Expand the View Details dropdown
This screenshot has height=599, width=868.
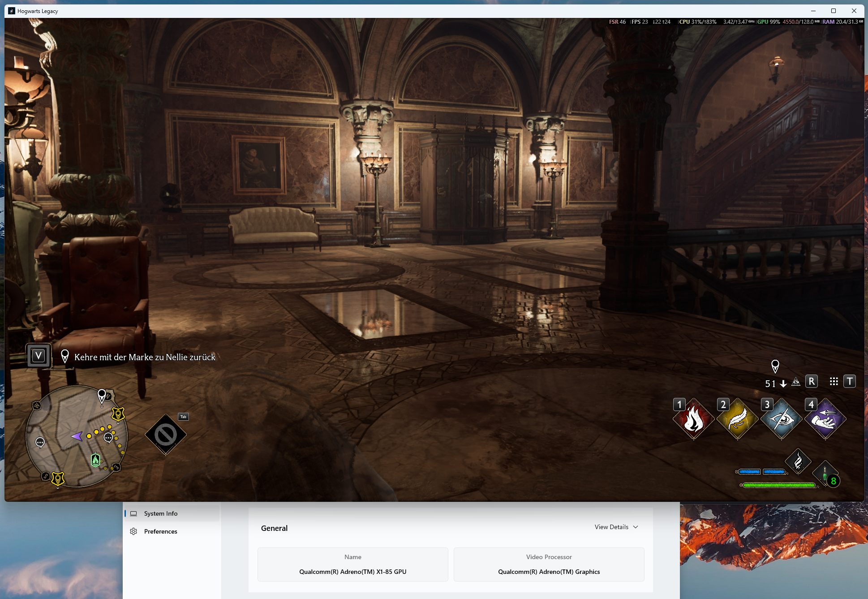pyautogui.click(x=616, y=527)
